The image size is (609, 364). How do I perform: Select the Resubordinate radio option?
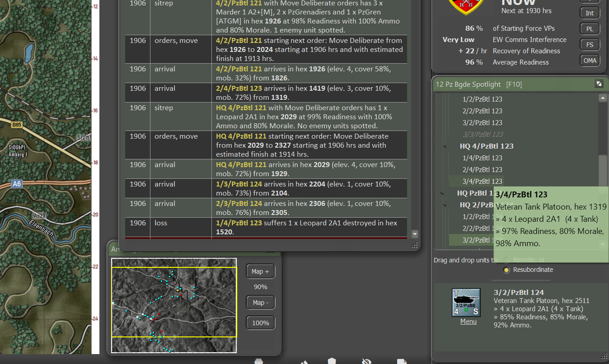pyautogui.click(x=506, y=270)
